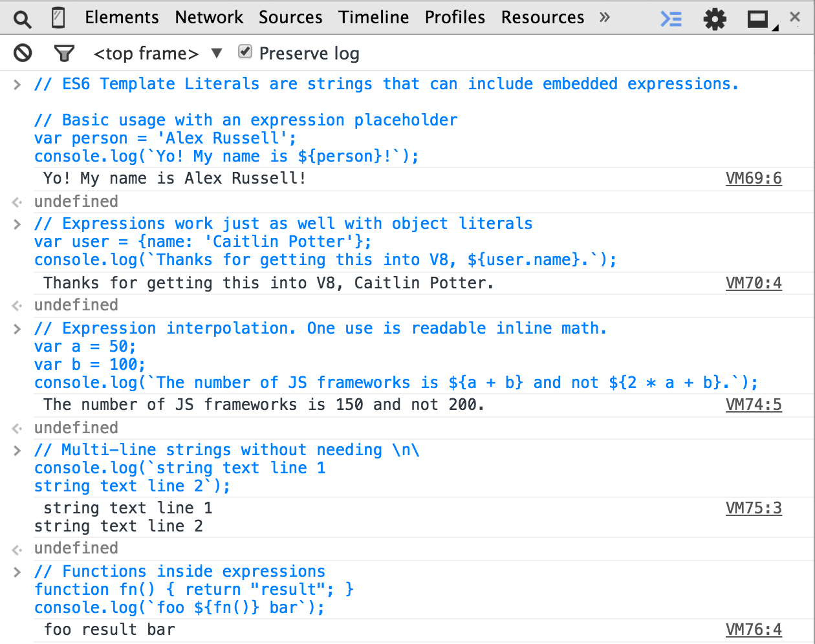
Task: Click the magnifier inspect element icon
Action: tap(23, 19)
